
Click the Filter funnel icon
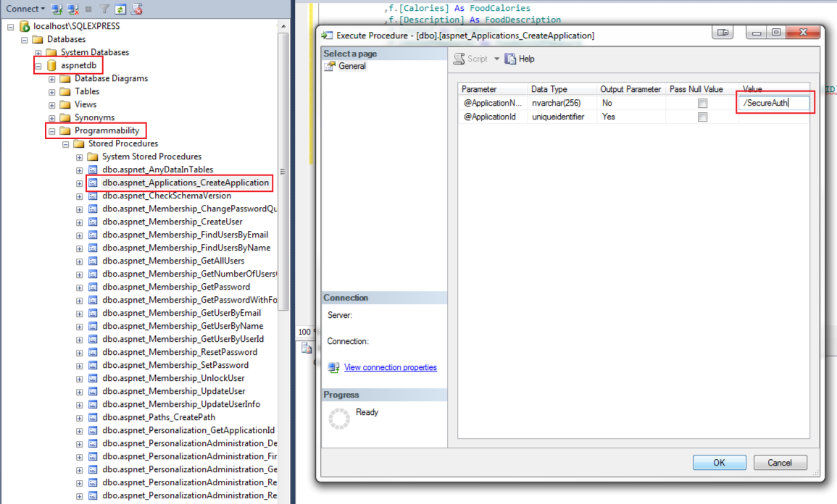click(104, 9)
